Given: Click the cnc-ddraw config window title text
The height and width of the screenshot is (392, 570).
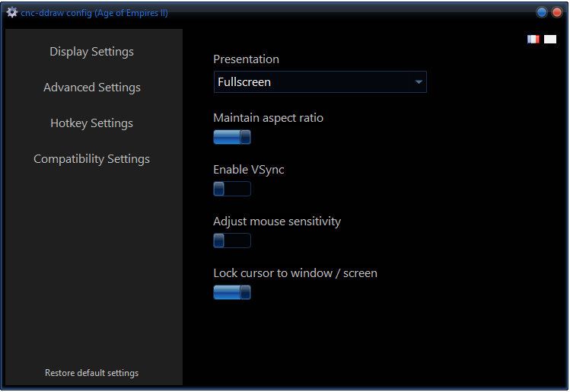Looking at the screenshot, I should [x=94, y=13].
